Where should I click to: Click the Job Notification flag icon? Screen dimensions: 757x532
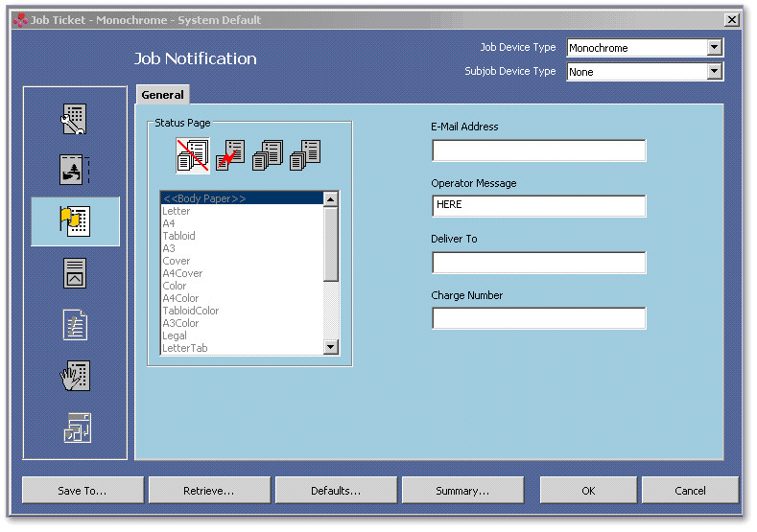click(x=75, y=221)
